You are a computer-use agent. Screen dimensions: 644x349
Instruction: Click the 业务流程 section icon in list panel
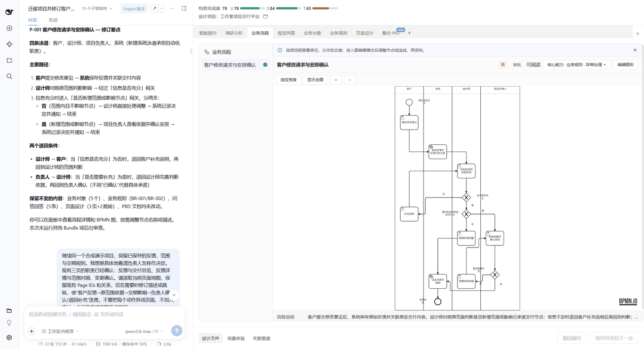coord(207,52)
